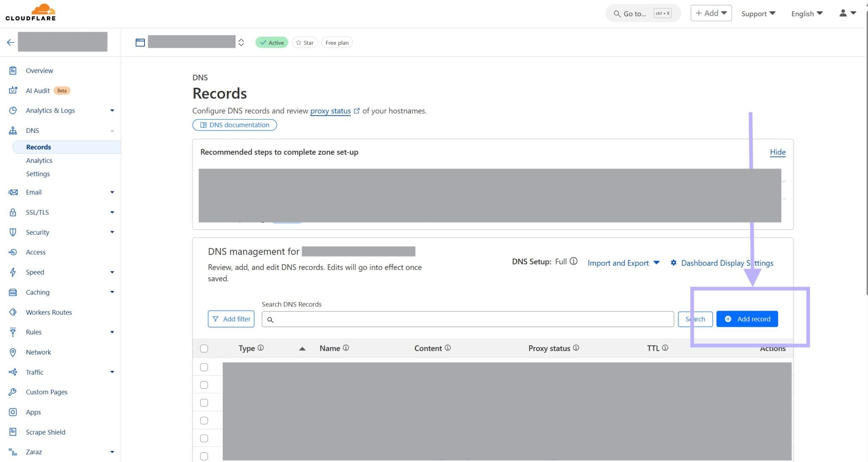Open the proxy status link
The height and width of the screenshot is (462, 868).
(331, 111)
